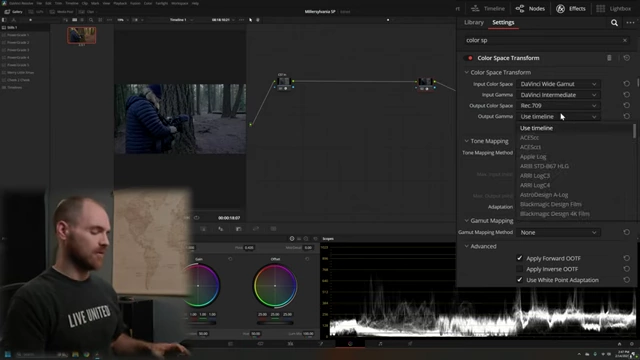Open the Gamut Mapping Method dropdown
The height and width of the screenshot is (360, 640).
(x=558, y=232)
